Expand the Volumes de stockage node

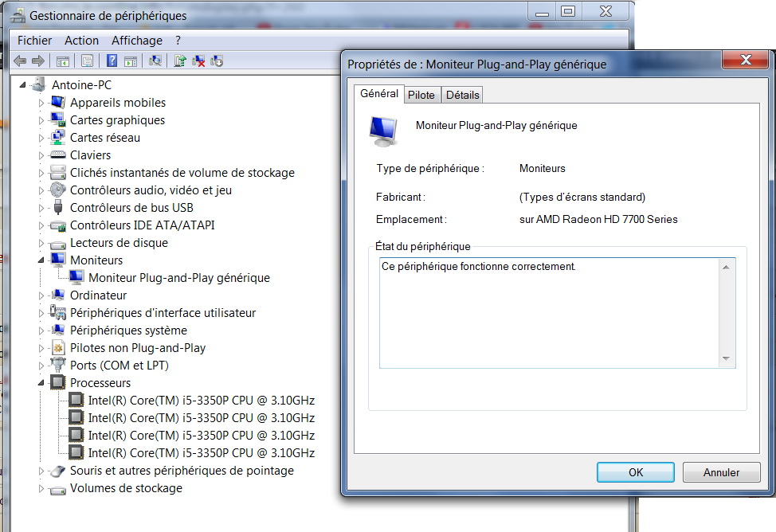41,488
